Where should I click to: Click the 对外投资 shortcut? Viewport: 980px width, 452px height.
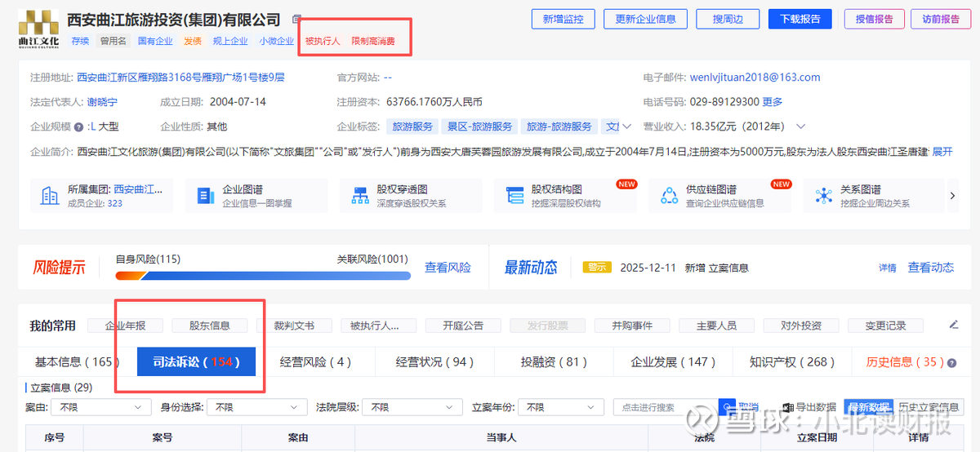[x=801, y=326]
